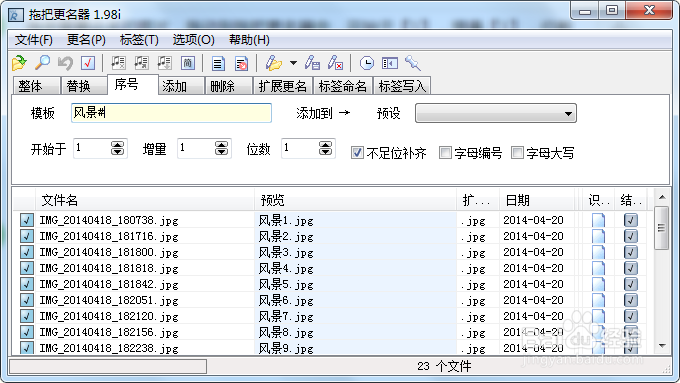Click the 扩... extension column header
This screenshot has width=680, height=383.
(x=478, y=200)
